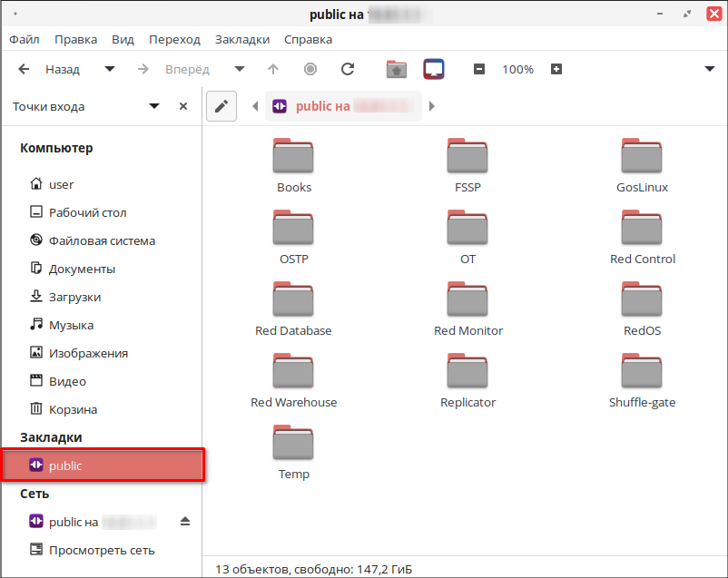Click the right path bar arrow

432,106
